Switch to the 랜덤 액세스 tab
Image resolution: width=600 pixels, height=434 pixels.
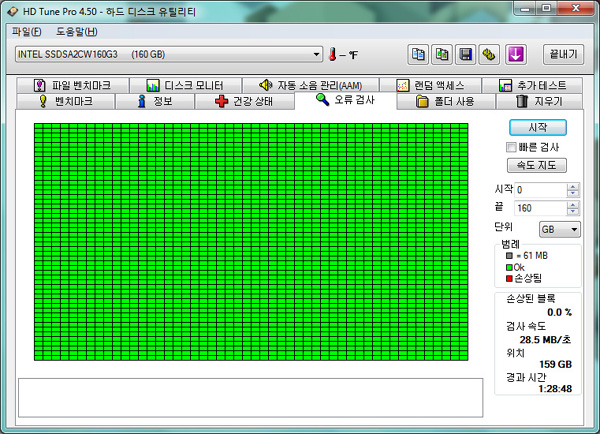click(430, 85)
